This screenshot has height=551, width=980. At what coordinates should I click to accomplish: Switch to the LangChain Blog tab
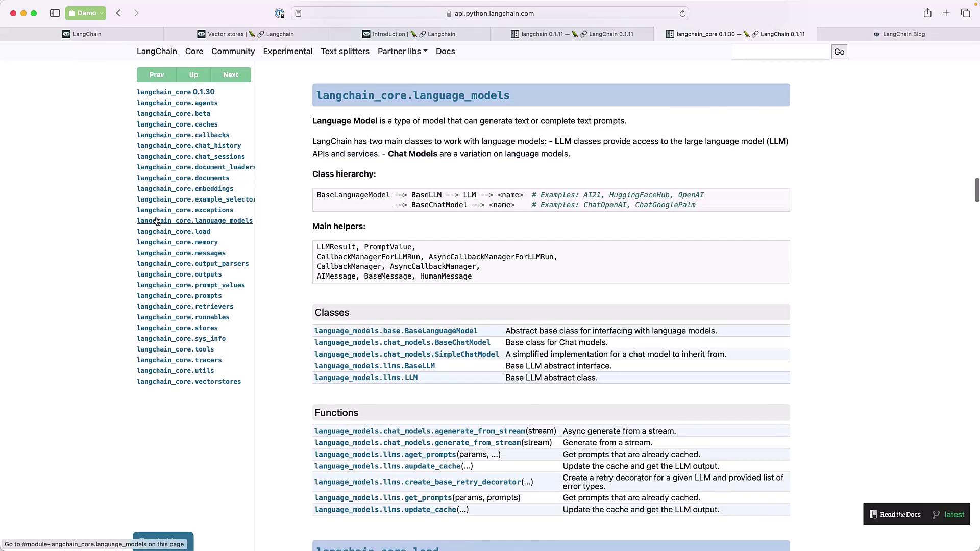tap(899, 34)
